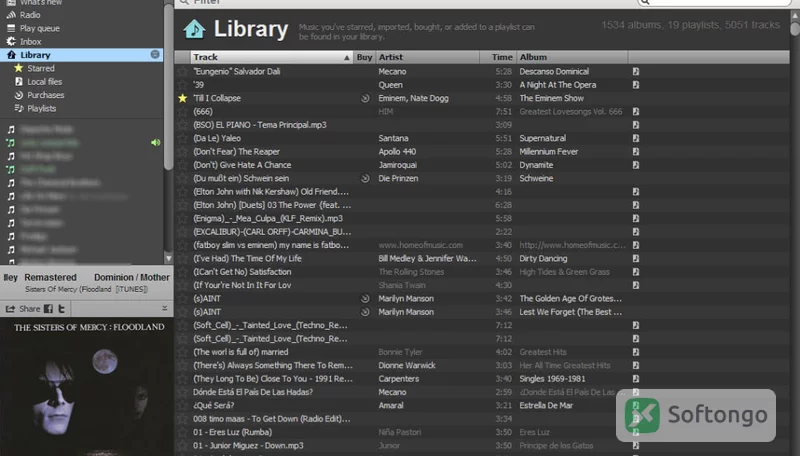Viewport: 800px width, 456px height.
Task: Star (I've Had) The Time Of My Life
Action: click(x=183, y=259)
